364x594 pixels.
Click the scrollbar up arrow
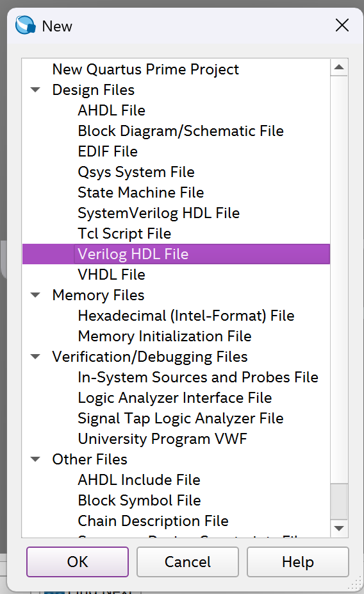tap(339, 67)
